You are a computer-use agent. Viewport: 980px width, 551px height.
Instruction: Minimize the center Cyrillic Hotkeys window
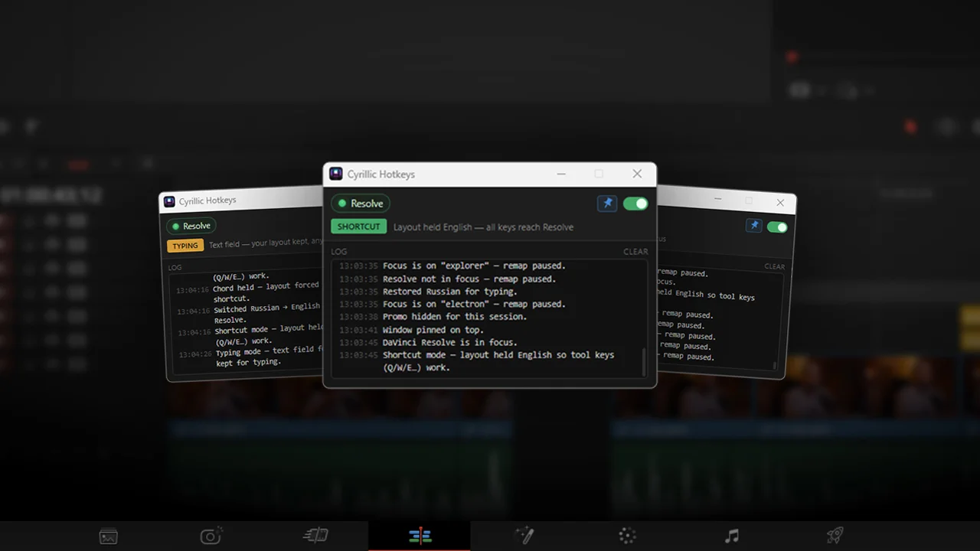561,174
